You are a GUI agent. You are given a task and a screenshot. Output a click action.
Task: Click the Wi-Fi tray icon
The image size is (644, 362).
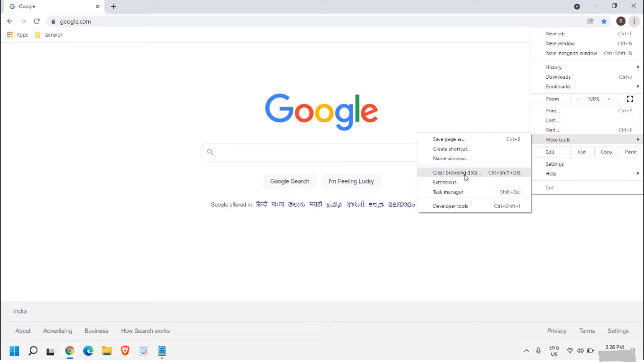569,351
